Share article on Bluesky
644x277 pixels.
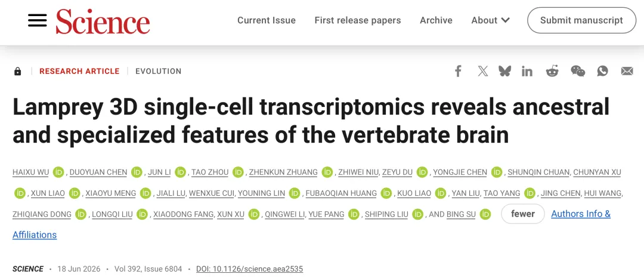pos(505,71)
